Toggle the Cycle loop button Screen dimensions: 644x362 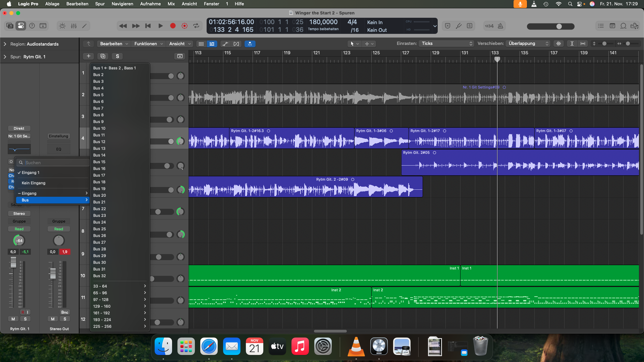pyautogui.click(x=196, y=26)
